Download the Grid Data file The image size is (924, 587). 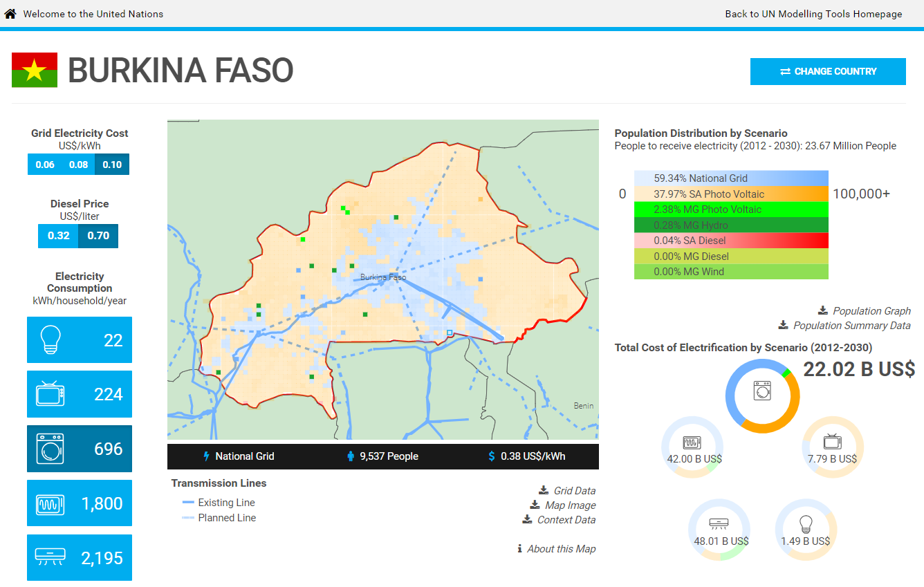click(573, 491)
